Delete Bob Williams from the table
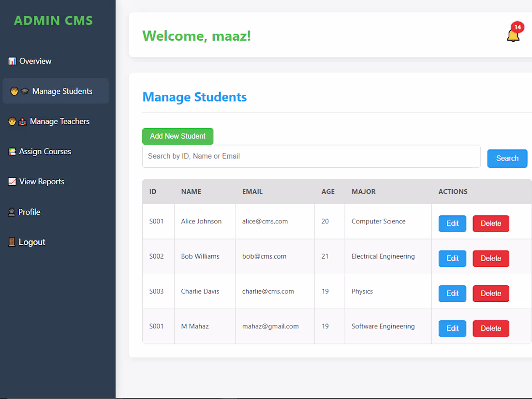The image size is (532, 399). [x=490, y=258]
